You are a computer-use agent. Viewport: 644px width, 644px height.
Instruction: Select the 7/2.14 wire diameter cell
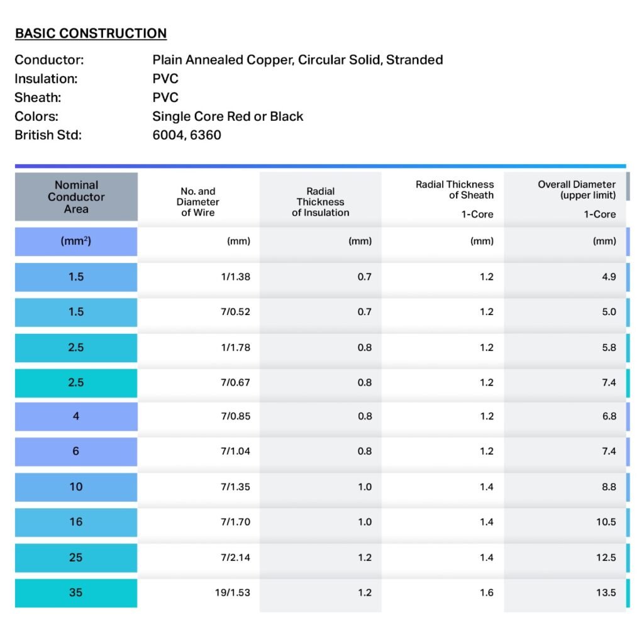pyautogui.click(x=235, y=557)
